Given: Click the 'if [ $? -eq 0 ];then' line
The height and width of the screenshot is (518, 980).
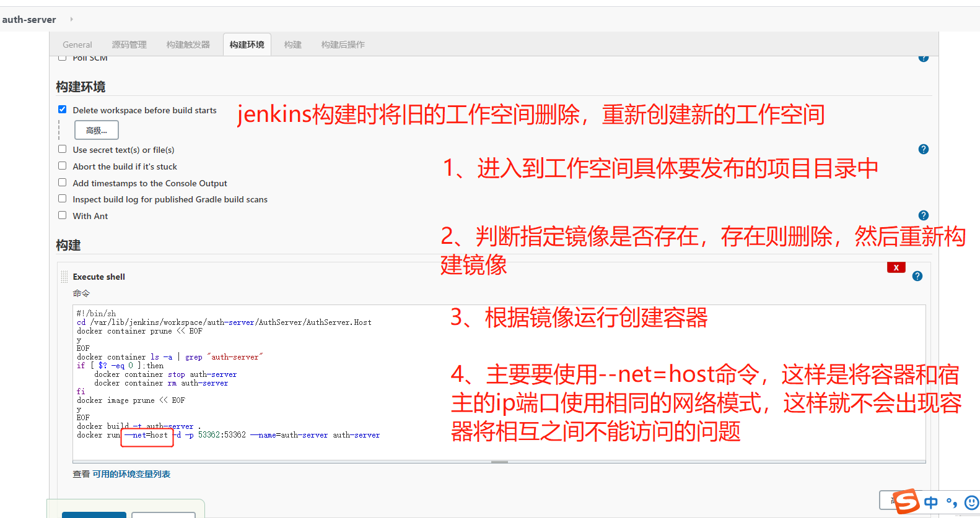Looking at the screenshot, I should tap(120, 366).
